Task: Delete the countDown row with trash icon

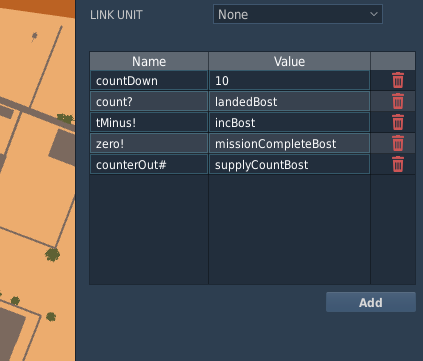Action: (398, 80)
